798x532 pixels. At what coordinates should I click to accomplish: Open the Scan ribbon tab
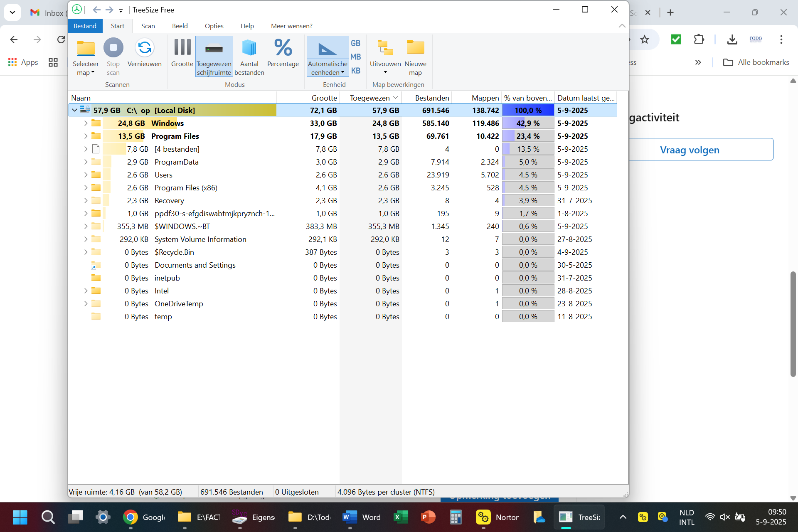[x=148, y=26]
